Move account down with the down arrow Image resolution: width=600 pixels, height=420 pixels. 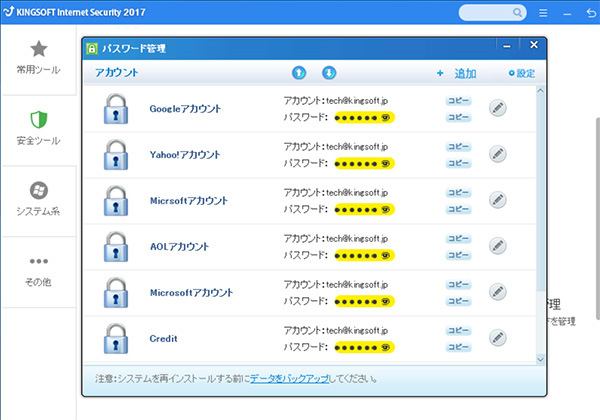329,73
